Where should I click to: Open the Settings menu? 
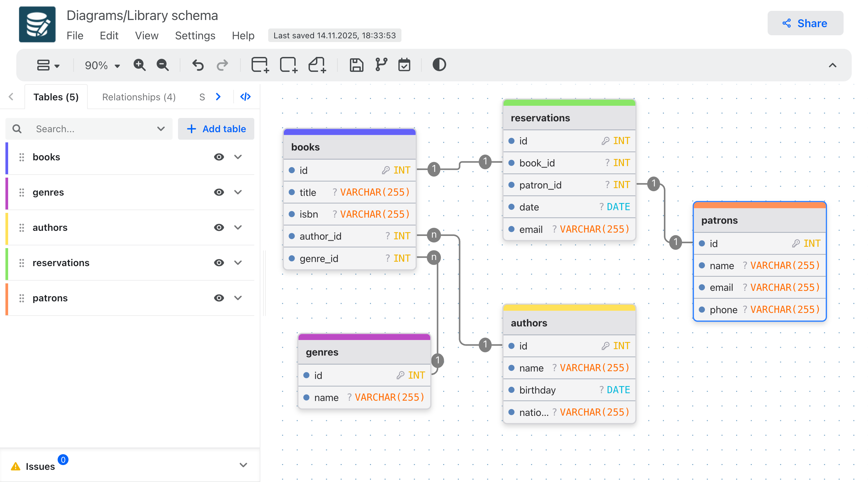(x=195, y=36)
